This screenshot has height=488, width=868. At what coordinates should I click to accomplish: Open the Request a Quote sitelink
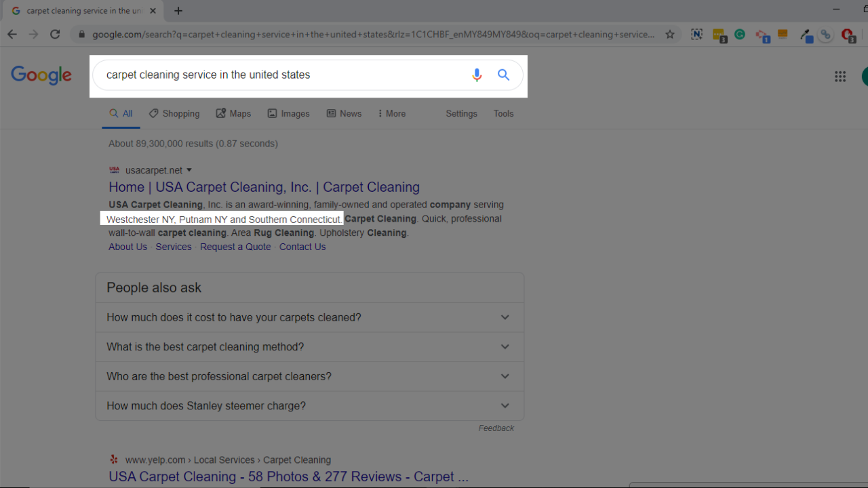235,247
